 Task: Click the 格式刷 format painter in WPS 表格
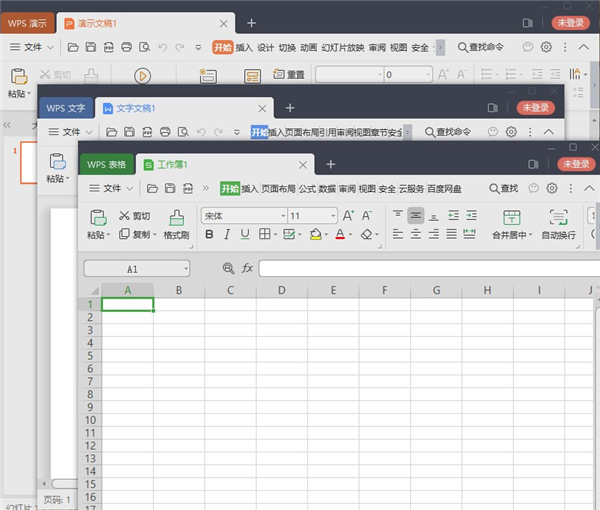[x=176, y=224]
